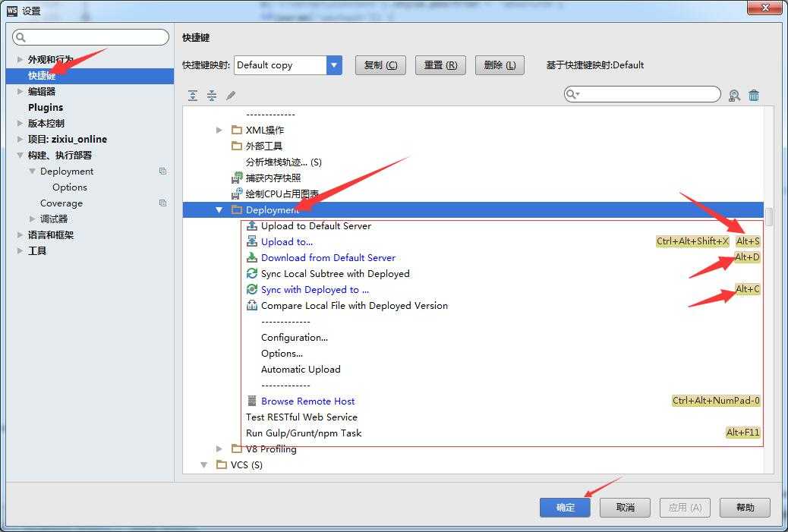This screenshot has width=788, height=532.
Task: Click the Expand All icon above the keymap tree
Action: (193, 96)
